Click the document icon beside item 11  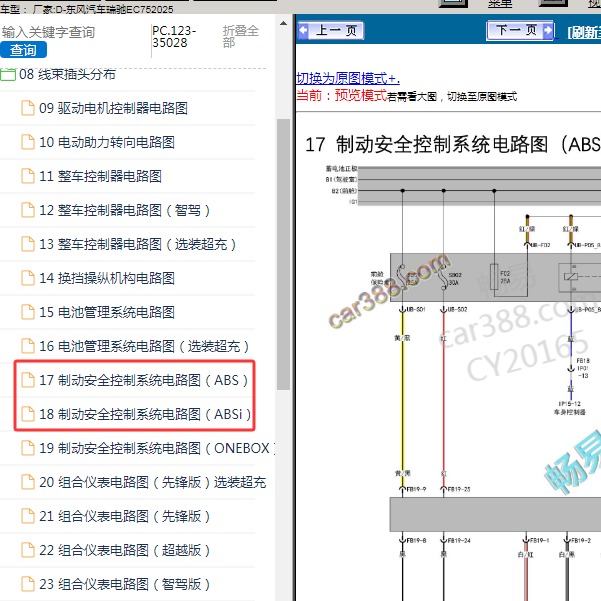pos(28,176)
